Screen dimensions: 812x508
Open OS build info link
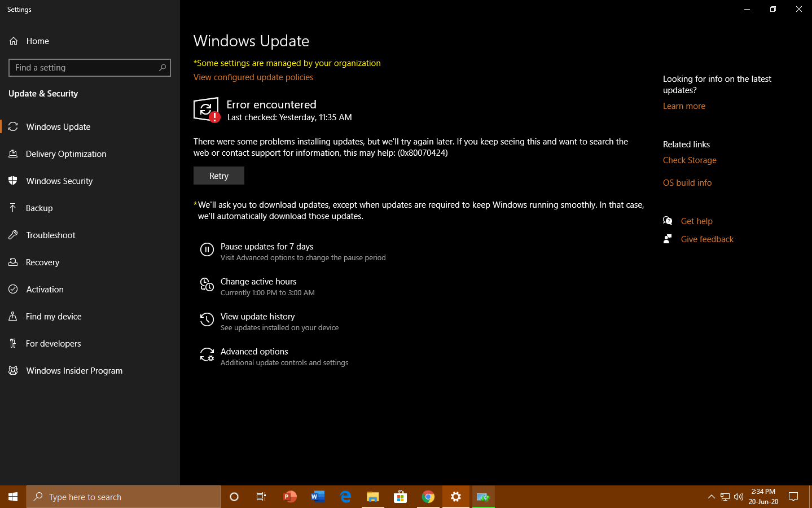tap(687, 183)
